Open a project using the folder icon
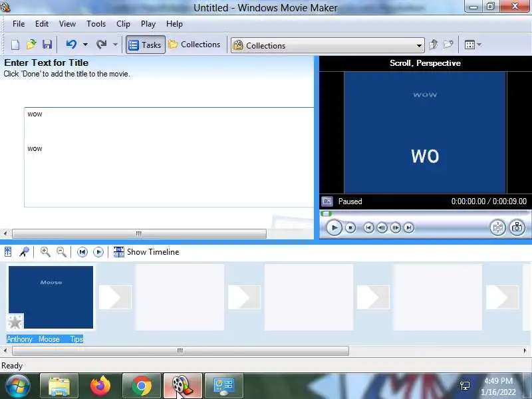The image size is (532, 399). [31, 45]
